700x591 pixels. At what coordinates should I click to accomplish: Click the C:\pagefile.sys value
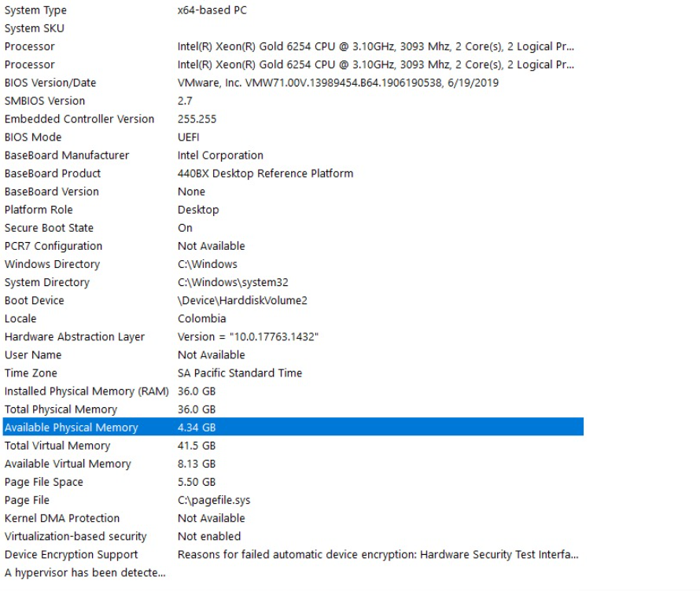click(x=214, y=501)
